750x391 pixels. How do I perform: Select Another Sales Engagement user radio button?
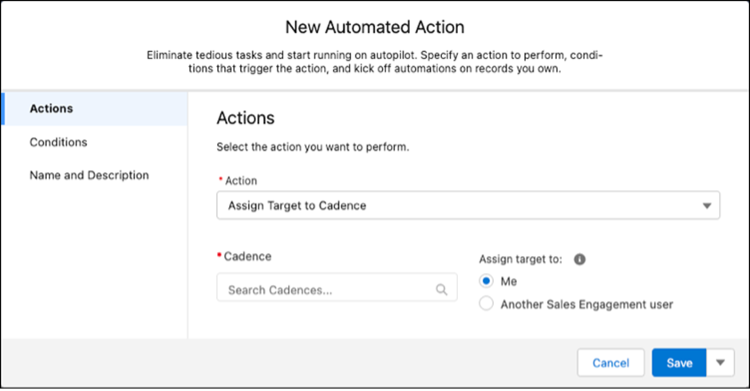tap(486, 304)
